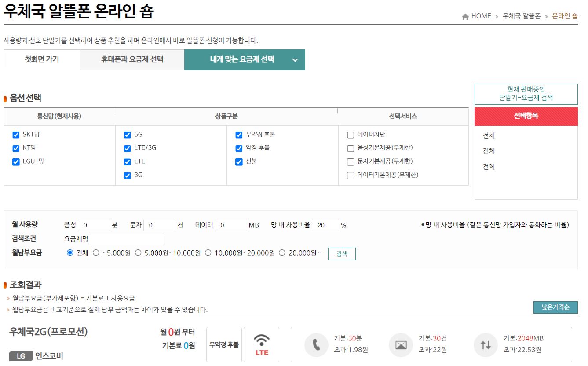Click 기본:2048MB data allowance text
Image resolution: width=588 pixels, height=366 pixels.
tap(523, 338)
